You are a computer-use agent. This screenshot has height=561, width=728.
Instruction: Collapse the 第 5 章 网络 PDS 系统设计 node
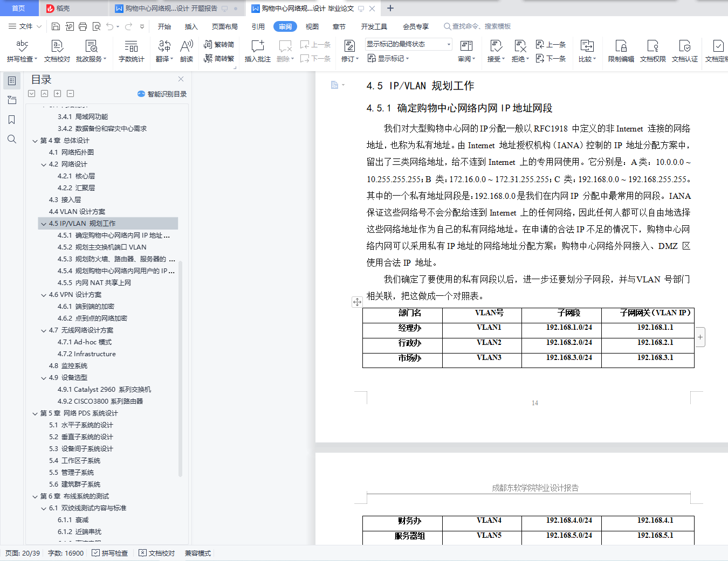click(35, 413)
